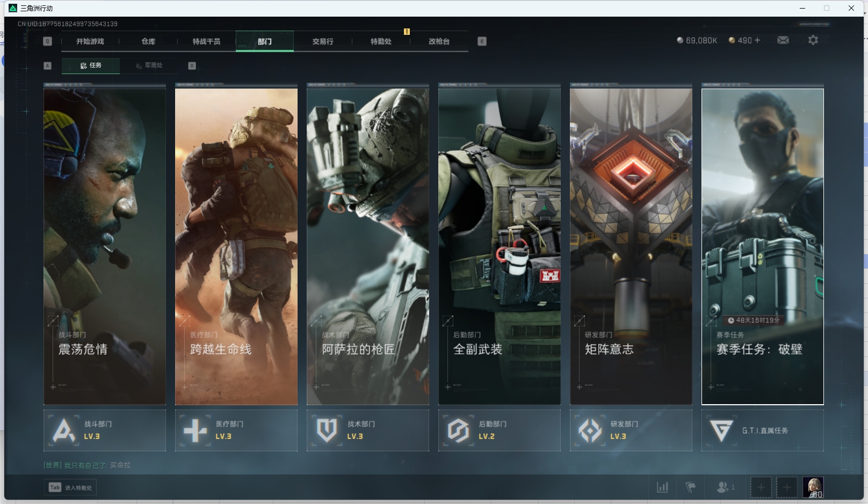The width and height of the screenshot is (868, 504).
Task: Open the 战斗部门 LV.3 button
Action: tap(105, 430)
